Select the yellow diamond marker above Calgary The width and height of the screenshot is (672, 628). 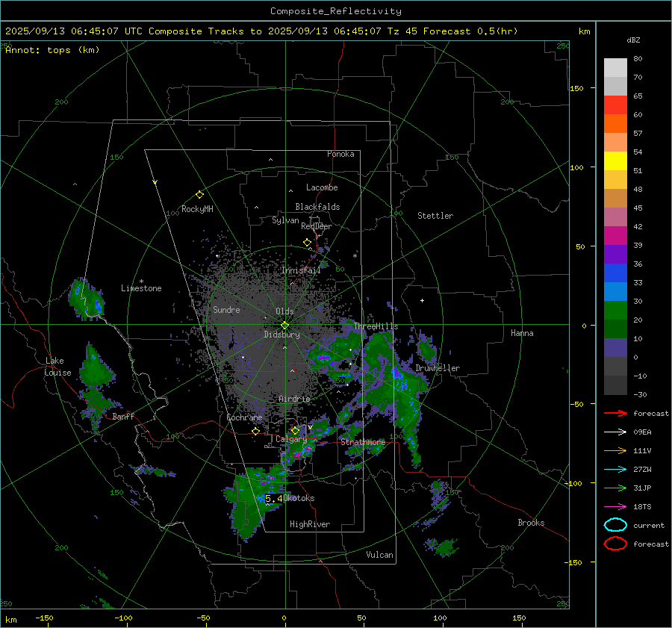click(295, 430)
